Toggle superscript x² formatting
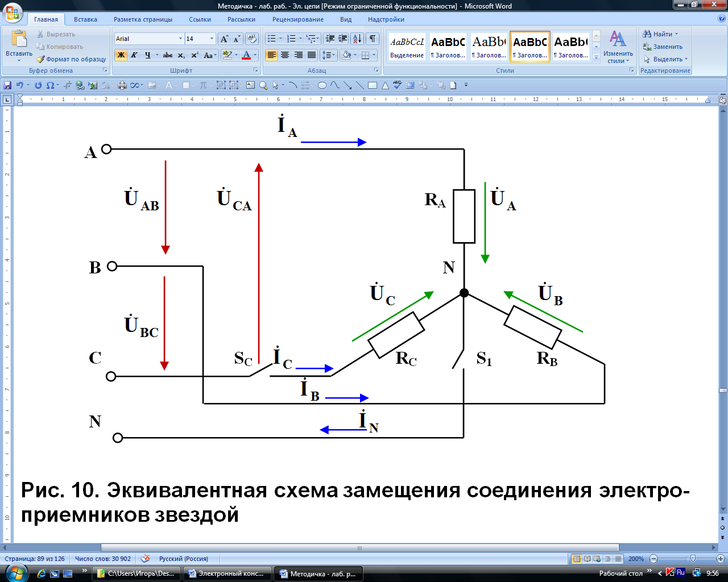 click(195, 55)
